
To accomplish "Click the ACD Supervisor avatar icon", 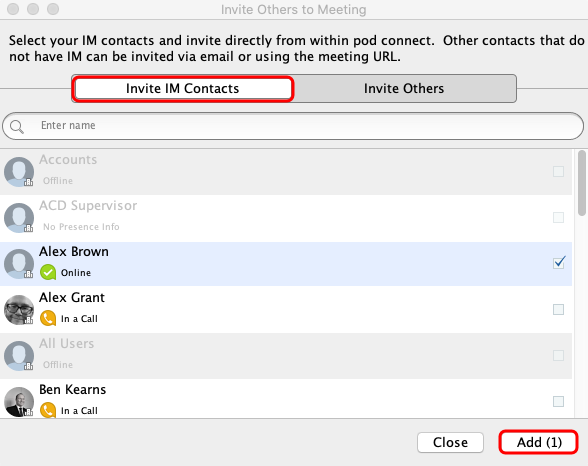I will click(x=19, y=218).
